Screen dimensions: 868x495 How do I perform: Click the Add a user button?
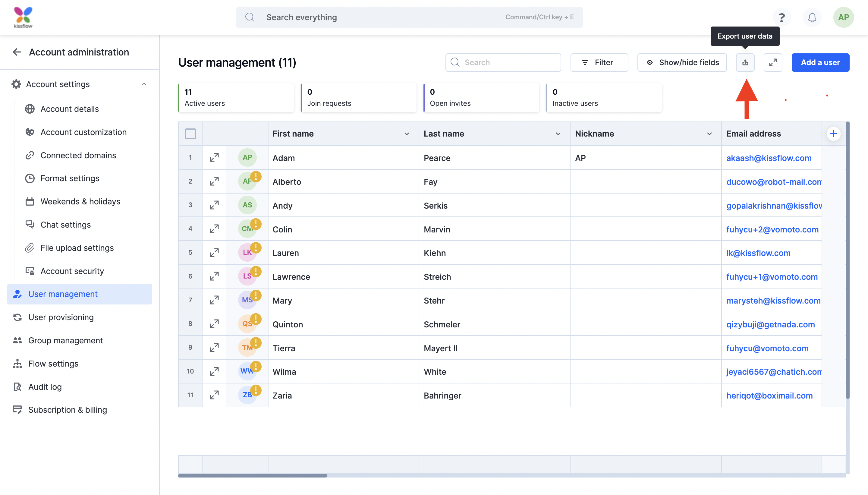point(820,63)
